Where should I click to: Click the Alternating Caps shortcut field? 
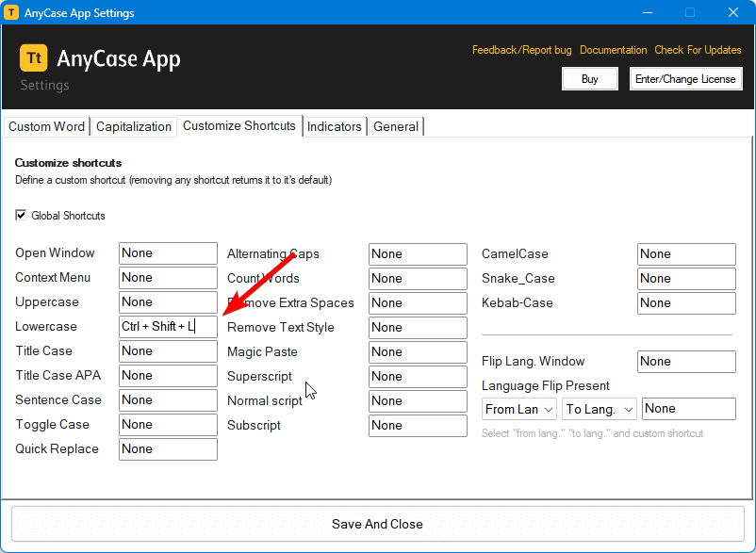(418, 254)
